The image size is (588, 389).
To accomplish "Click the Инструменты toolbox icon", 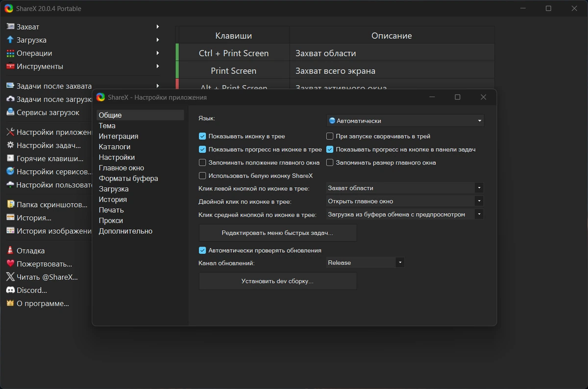I will click(x=10, y=66).
